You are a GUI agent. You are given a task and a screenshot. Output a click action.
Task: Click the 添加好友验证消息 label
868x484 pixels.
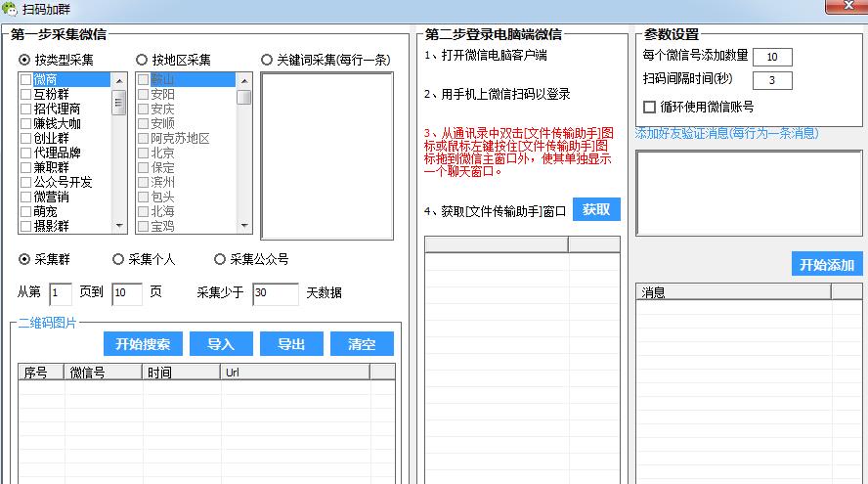click(727, 133)
